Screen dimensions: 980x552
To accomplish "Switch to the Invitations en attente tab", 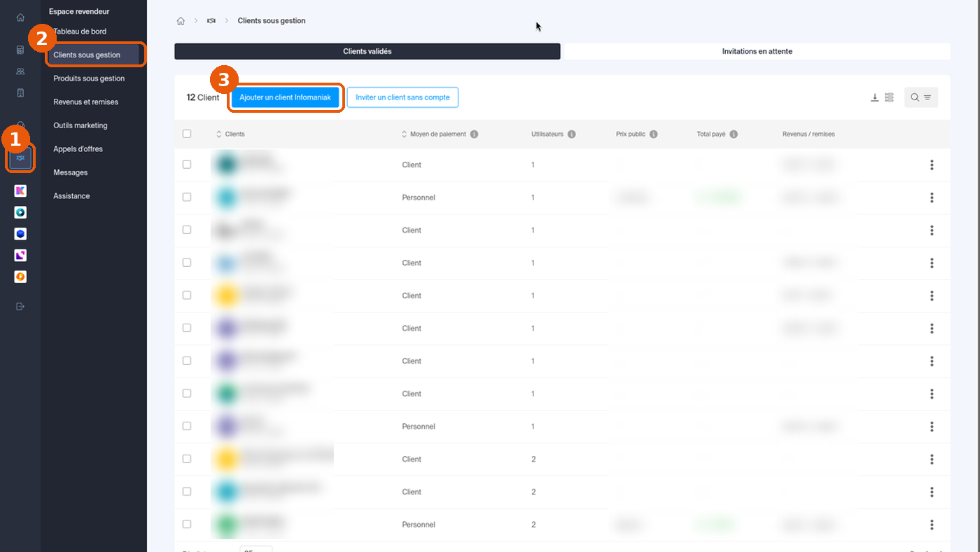I will 757,51.
